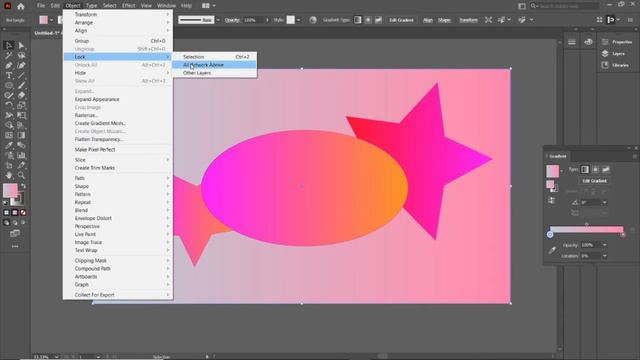This screenshot has height=360, width=640.
Task: Expand the Opacity slider arrow in the control bar
Action: pos(267,20)
